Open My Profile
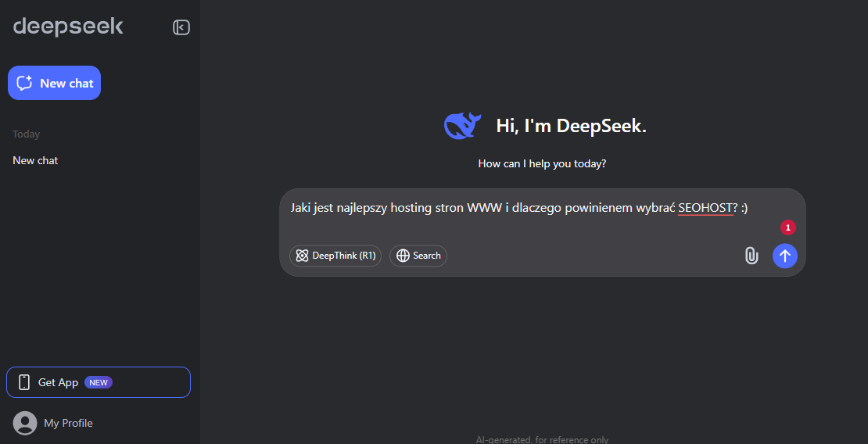 (68, 423)
